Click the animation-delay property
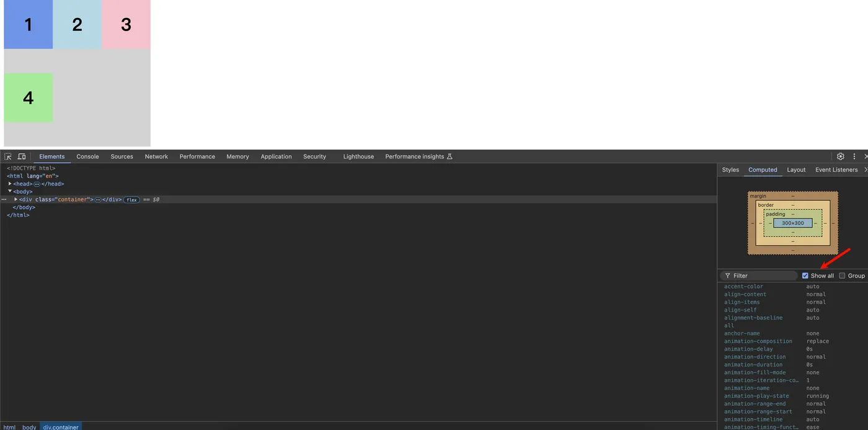This screenshot has height=430, width=868. [x=748, y=349]
